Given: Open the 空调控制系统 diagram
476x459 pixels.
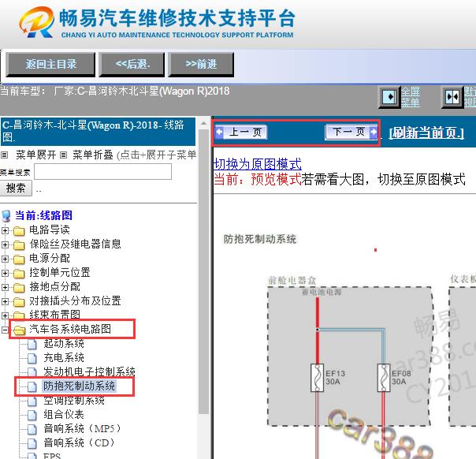Looking at the screenshot, I should (x=74, y=401).
